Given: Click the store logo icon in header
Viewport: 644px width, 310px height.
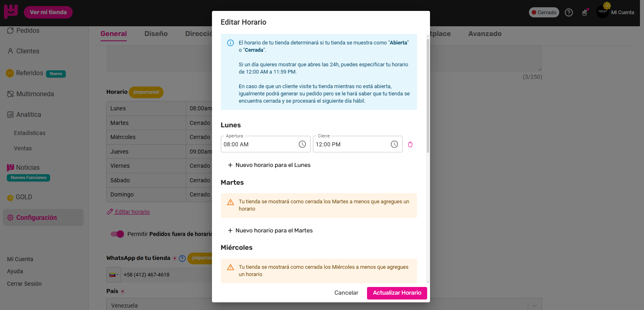Looking at the screenshot, I should [11, 12].
